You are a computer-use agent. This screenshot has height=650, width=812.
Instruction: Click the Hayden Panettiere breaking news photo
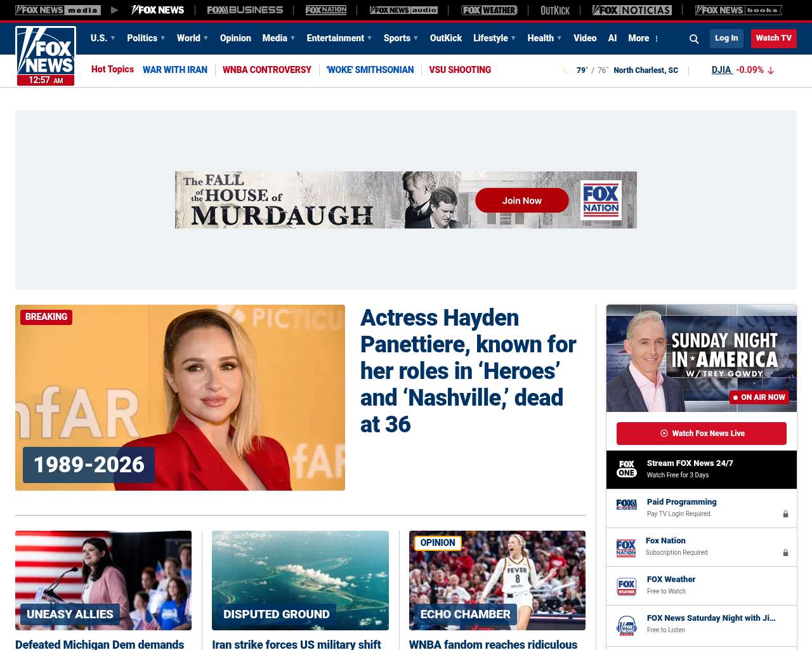pyautogui.click(x=180, y=397)
